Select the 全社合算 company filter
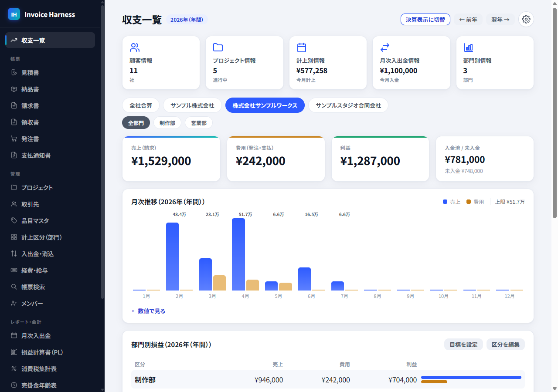This screenshot has width=558, height=392. (x=141, y=105)
